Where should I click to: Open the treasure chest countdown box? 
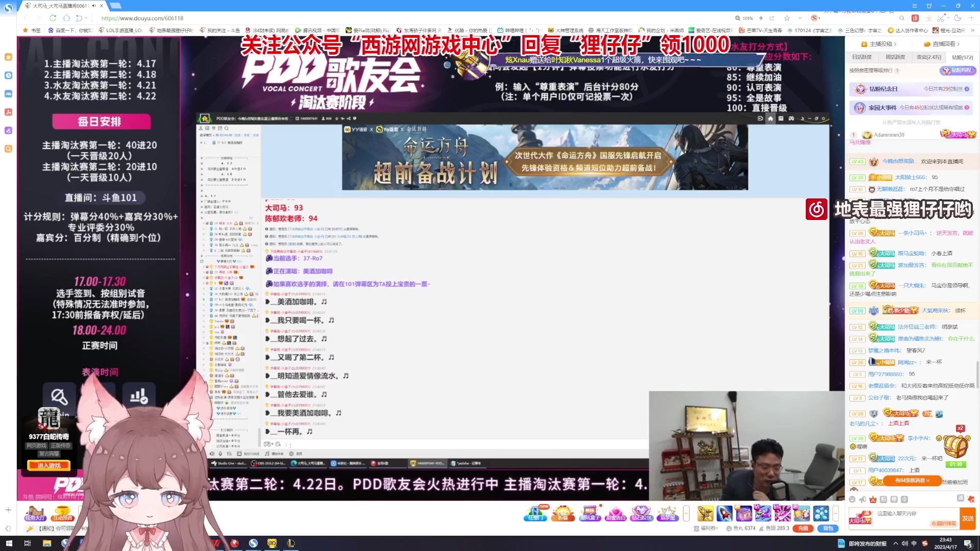pos(955,448)
